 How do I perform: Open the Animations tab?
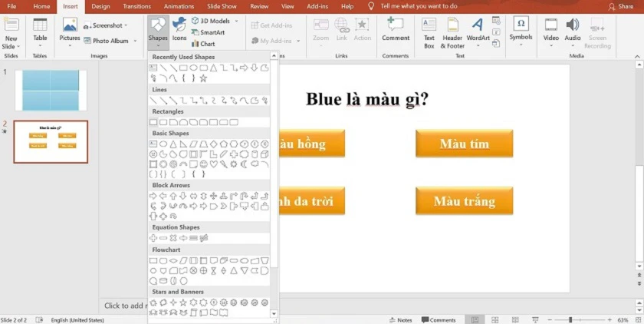click(180, 7)
